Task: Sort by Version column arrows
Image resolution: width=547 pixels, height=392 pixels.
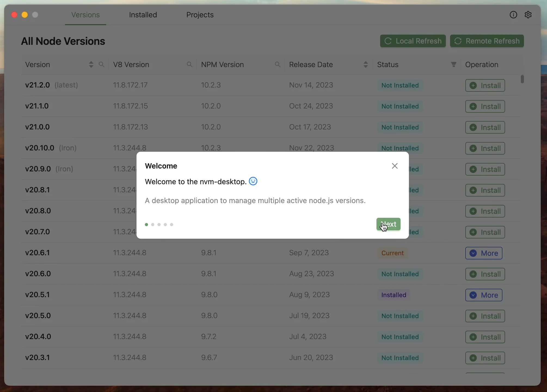Action: pos(91,65)
